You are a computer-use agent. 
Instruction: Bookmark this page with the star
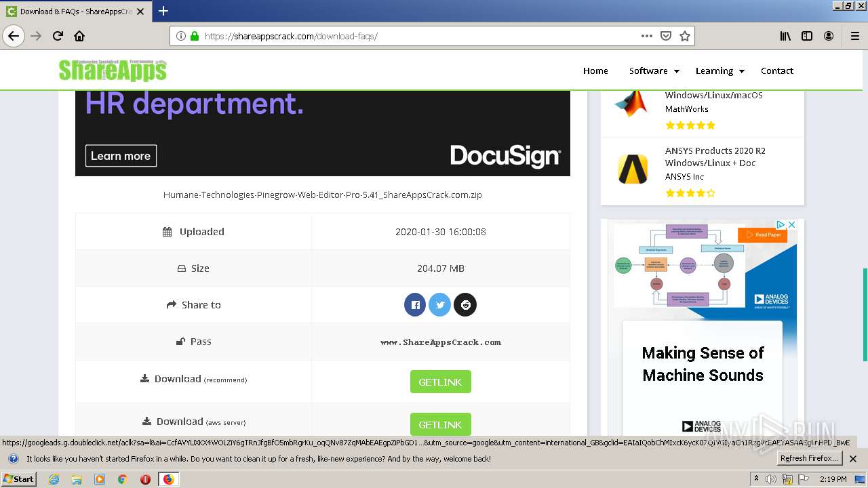coord(685,36)
